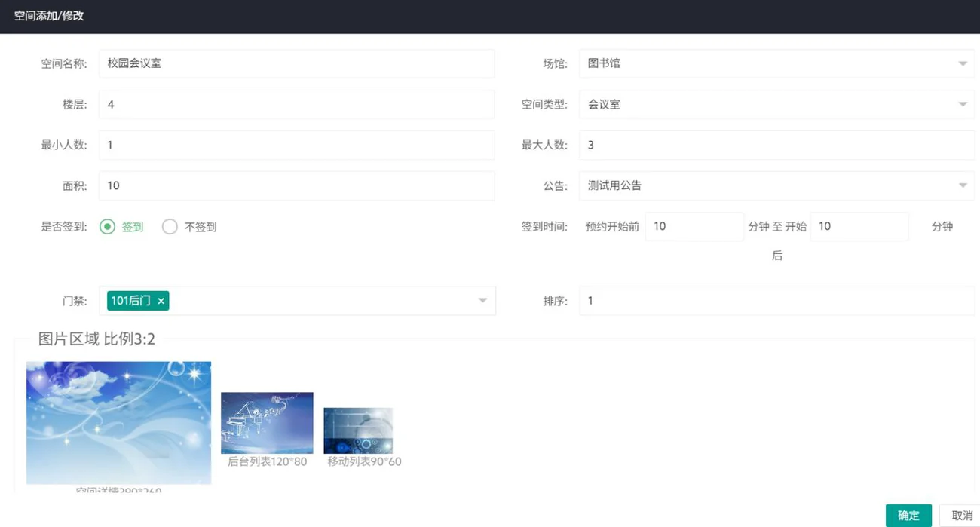Click the 签到时间 label

tap(544, 226)
